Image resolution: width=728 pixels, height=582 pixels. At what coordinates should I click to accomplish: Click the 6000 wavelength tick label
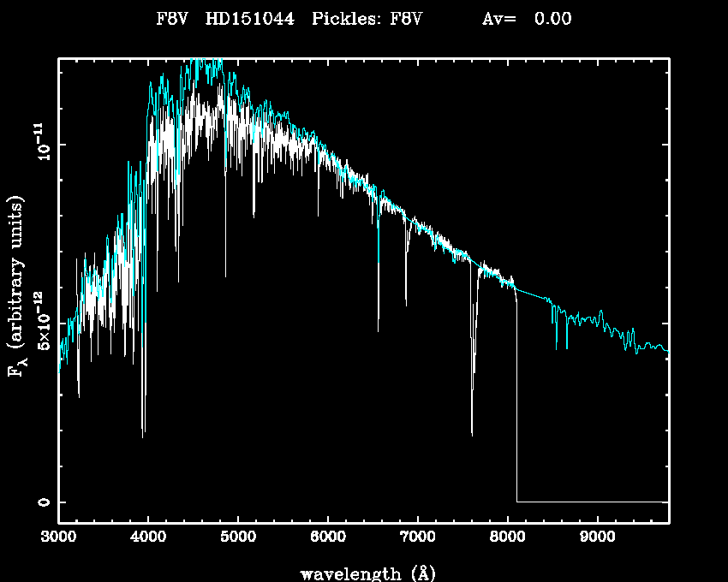[x=328, y=537]
